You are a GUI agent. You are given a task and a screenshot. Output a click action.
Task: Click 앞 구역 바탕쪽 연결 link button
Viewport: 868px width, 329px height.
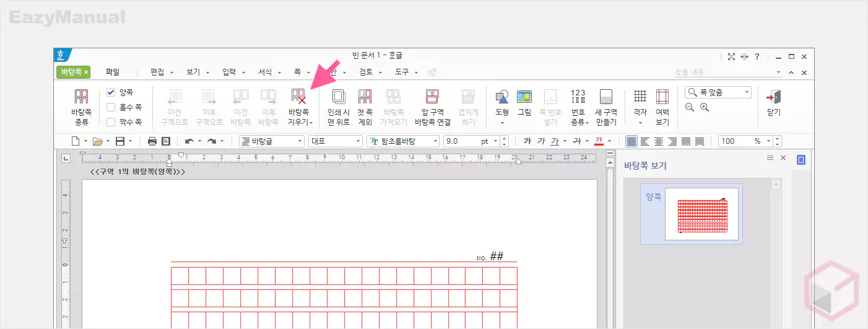coord(432,107)
